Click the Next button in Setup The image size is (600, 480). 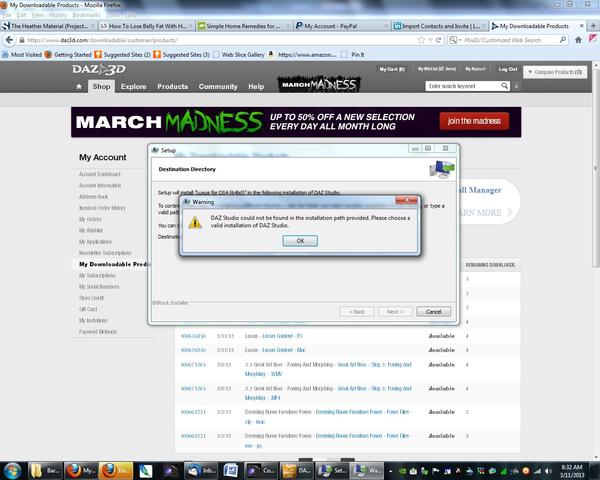[395, 312]
